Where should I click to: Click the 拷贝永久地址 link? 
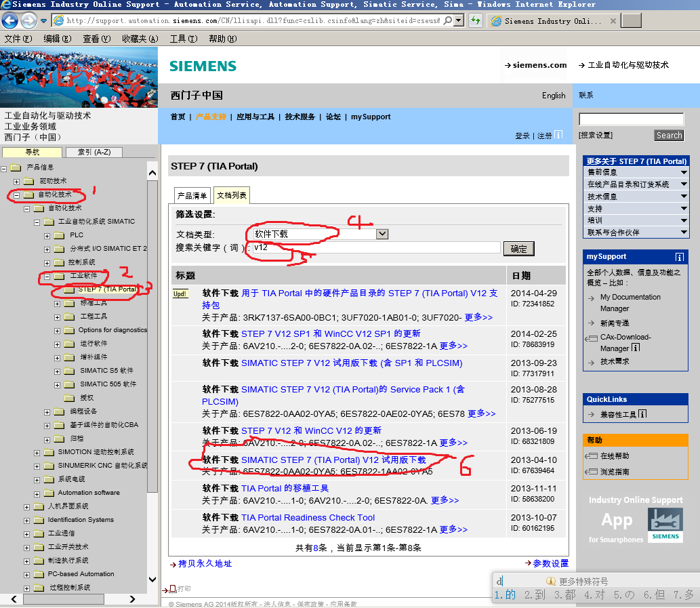click(x=205, y=564)
